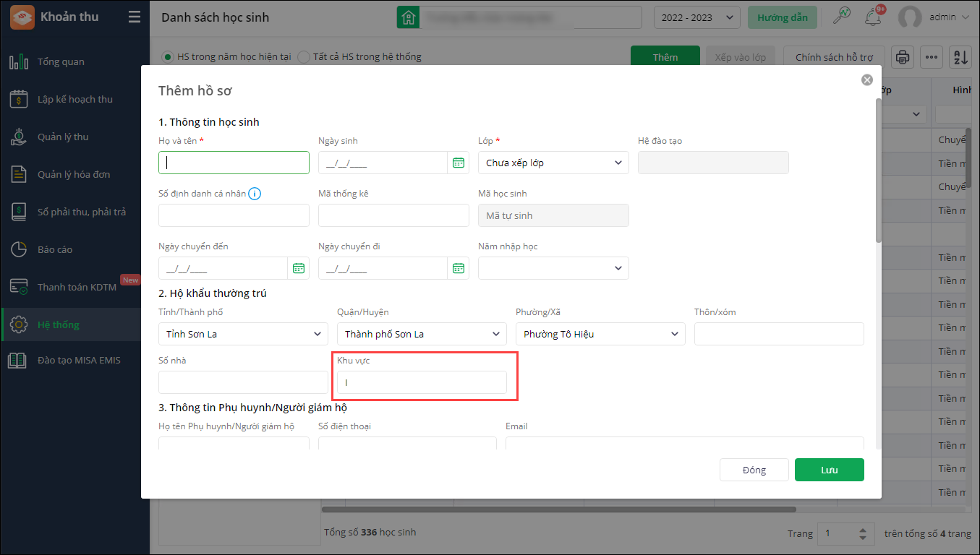
Task: Click the Email input field
Action: click(x=685, y=443)
